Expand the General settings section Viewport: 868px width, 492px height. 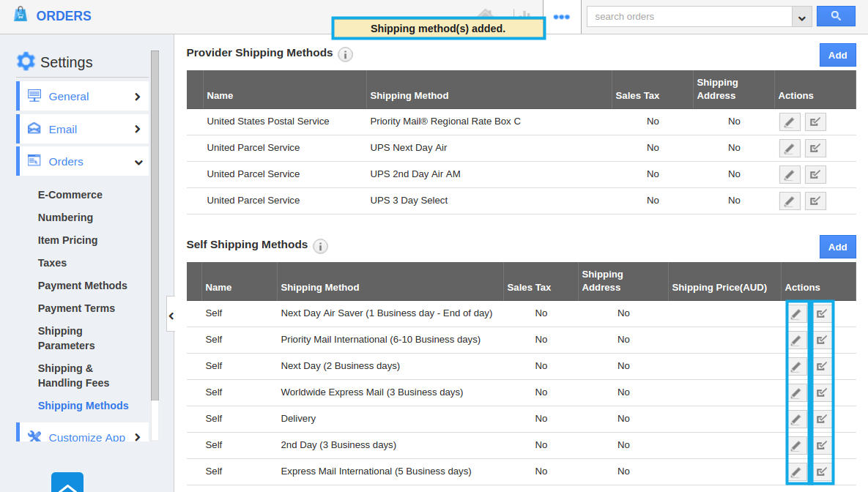tap(83, 97)
